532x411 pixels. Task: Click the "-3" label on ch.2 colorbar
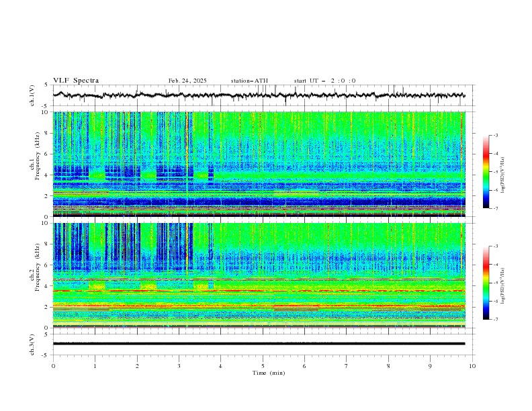coord(496,246)
